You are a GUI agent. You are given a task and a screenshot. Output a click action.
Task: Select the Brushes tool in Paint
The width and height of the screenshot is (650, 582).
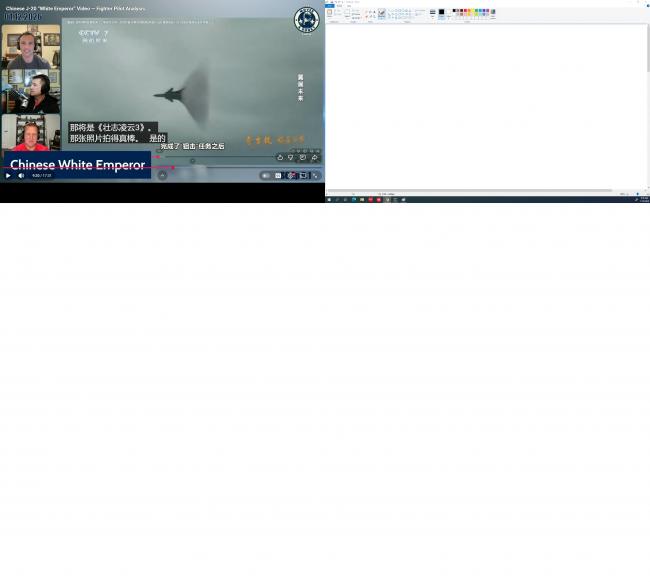click(x=381, y=13)
